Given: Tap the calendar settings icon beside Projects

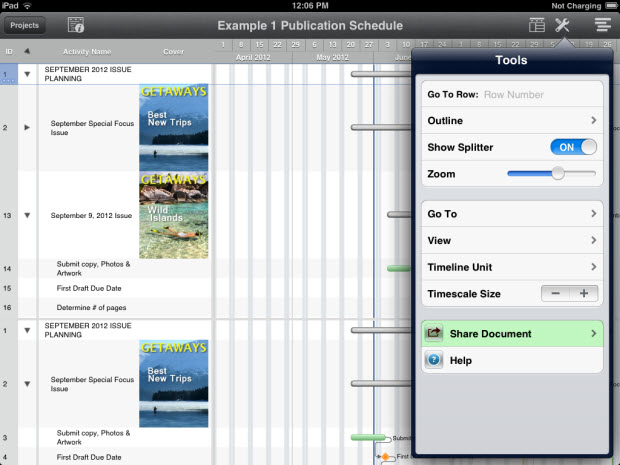Looking at the screenshot, I should (x=76, y=25).
